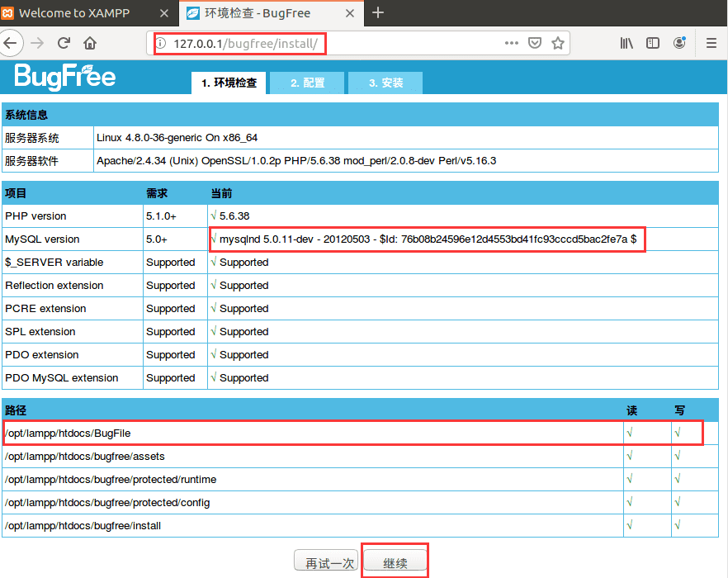Close the Welcome to XAMPP tab

point(164,13)
